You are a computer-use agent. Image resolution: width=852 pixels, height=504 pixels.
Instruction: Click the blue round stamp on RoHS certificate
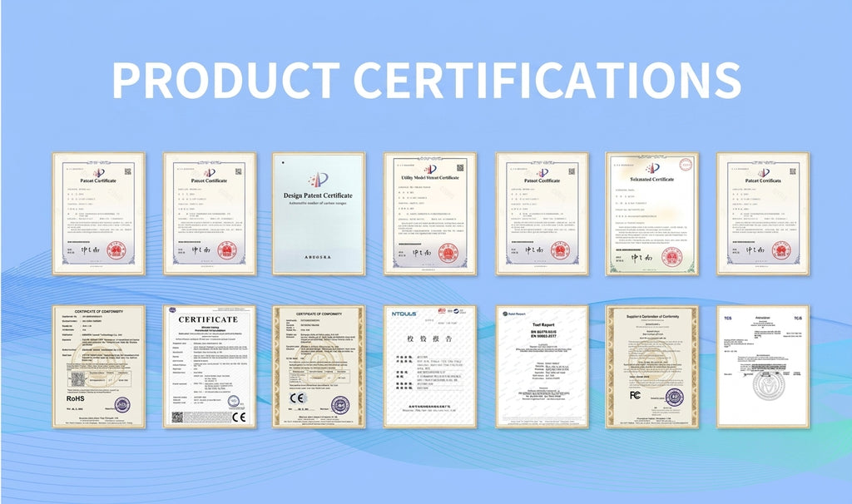[122, 404]
